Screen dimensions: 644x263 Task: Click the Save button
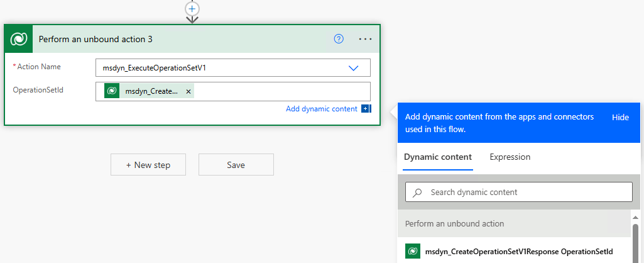click(236, 165)
